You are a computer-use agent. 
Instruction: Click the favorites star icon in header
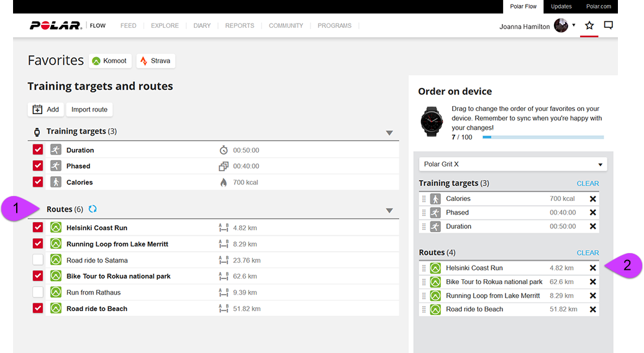[589, 25]
